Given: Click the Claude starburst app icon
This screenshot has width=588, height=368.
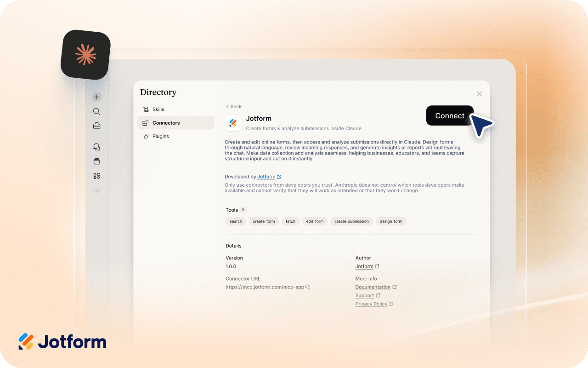Looking at the screenshot, I should [x=86, y=55].
